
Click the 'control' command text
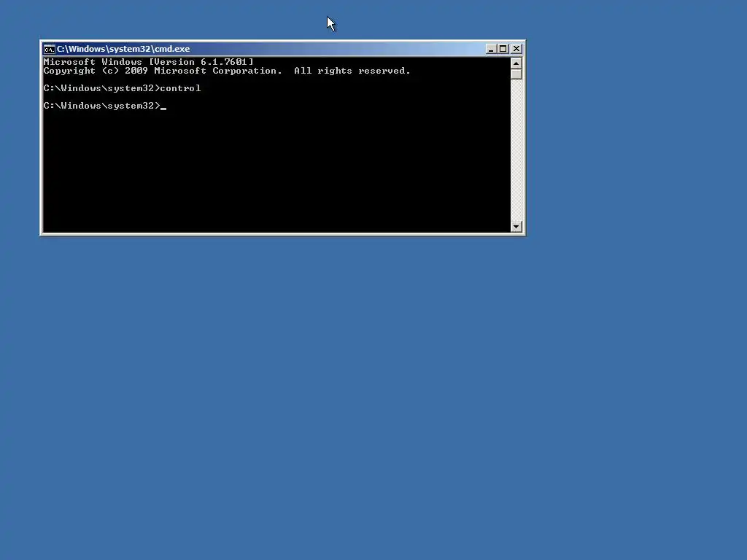click(x=181, y=88)
